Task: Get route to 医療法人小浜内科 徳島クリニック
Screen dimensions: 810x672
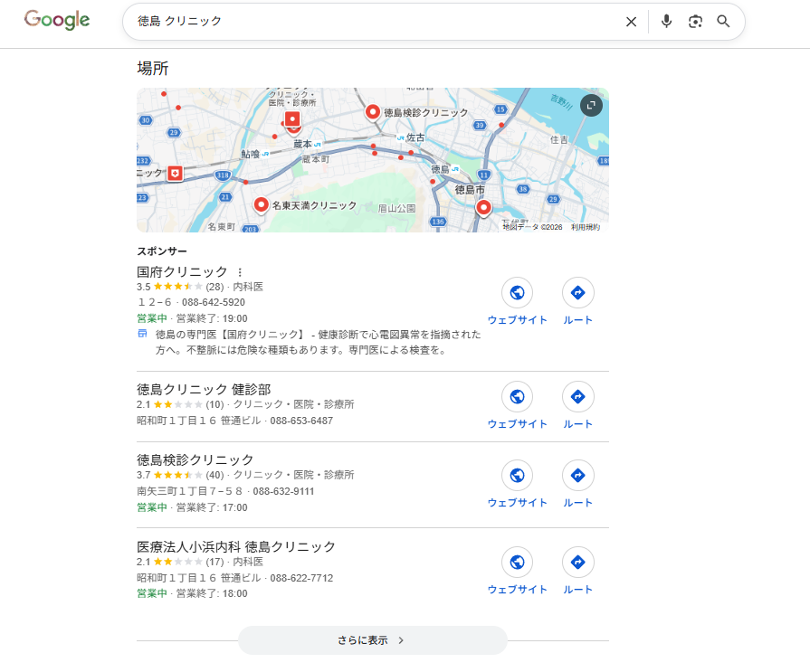Action: (x=577, y=563)
